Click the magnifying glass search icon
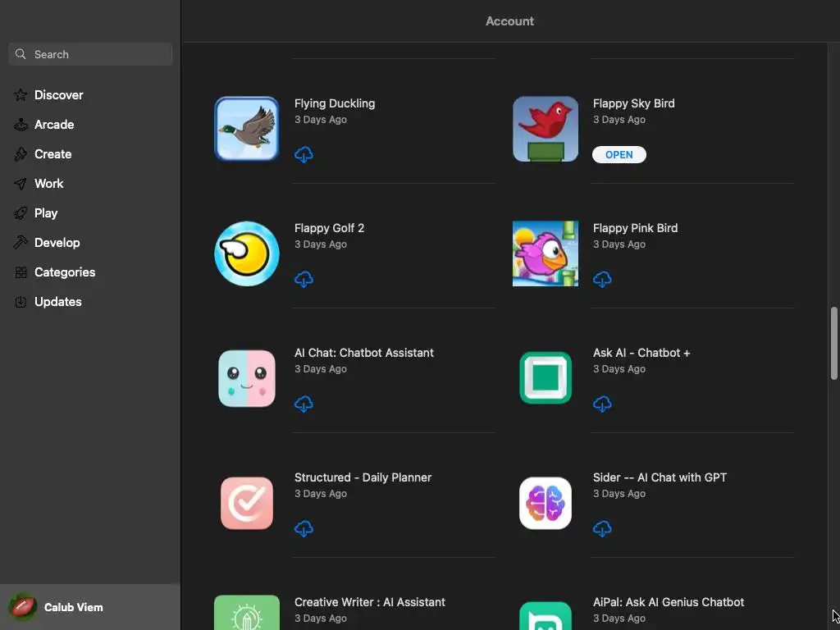The width and height of the screenshot is (840, 630). coord(21,54)
